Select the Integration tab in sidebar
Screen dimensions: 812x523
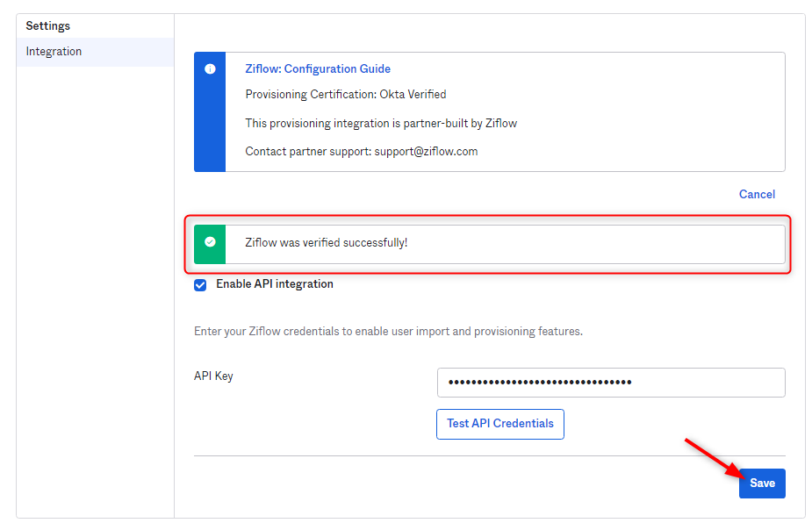point(54,52)
